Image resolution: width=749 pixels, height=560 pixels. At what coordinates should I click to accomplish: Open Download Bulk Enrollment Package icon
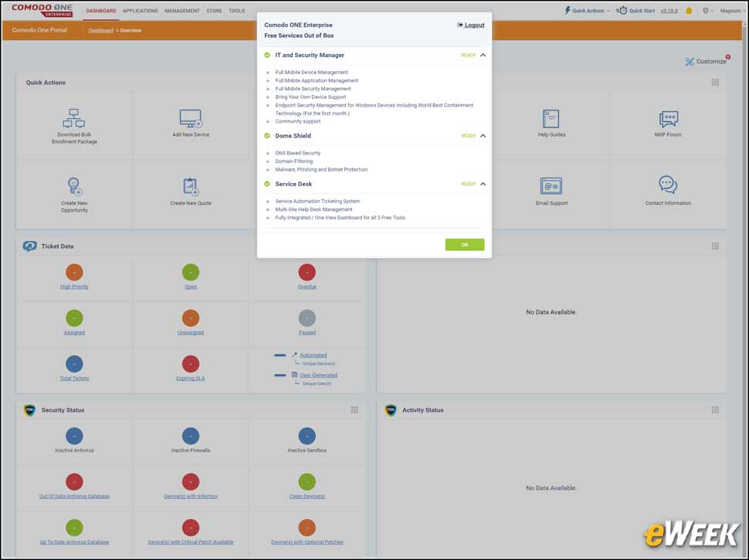74,118
